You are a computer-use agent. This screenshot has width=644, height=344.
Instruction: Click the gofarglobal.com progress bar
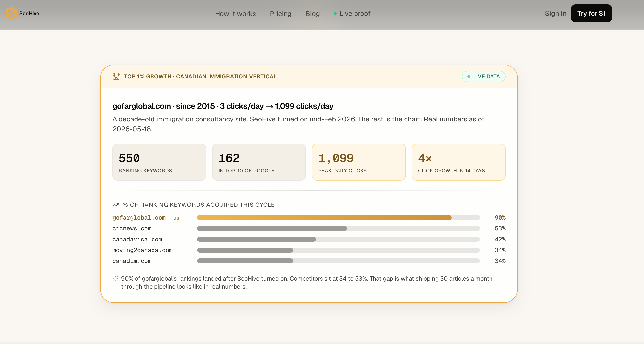(x=338, y=218)
